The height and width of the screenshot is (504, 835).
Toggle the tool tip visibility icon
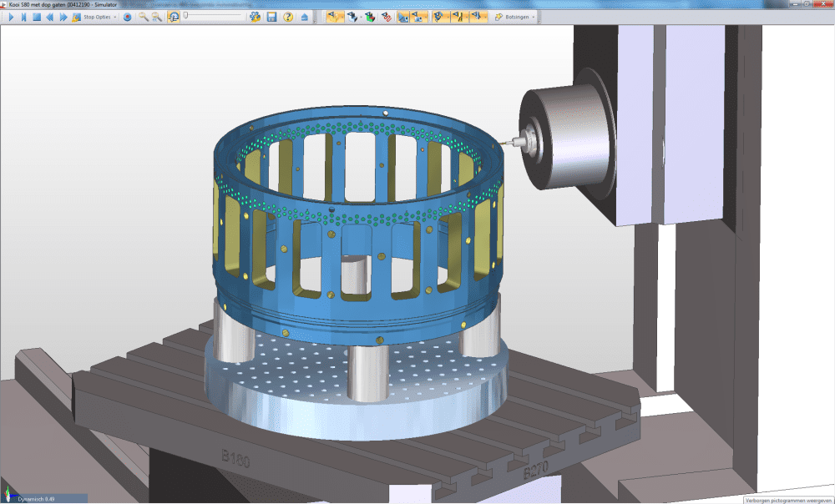click(478, 17)
